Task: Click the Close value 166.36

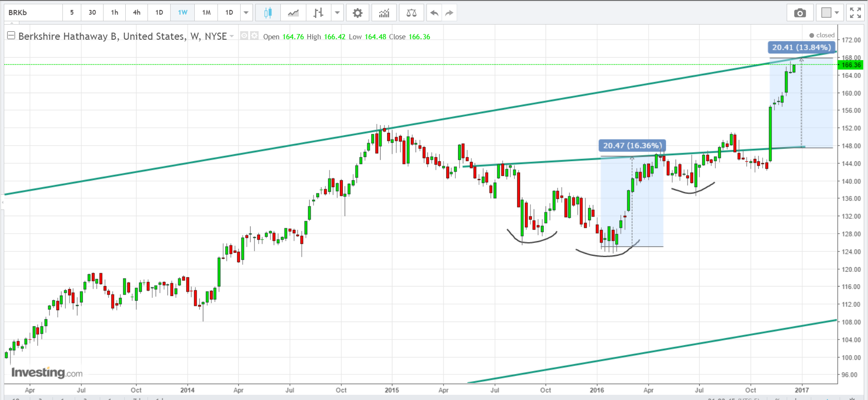Action: coord(419,37)
